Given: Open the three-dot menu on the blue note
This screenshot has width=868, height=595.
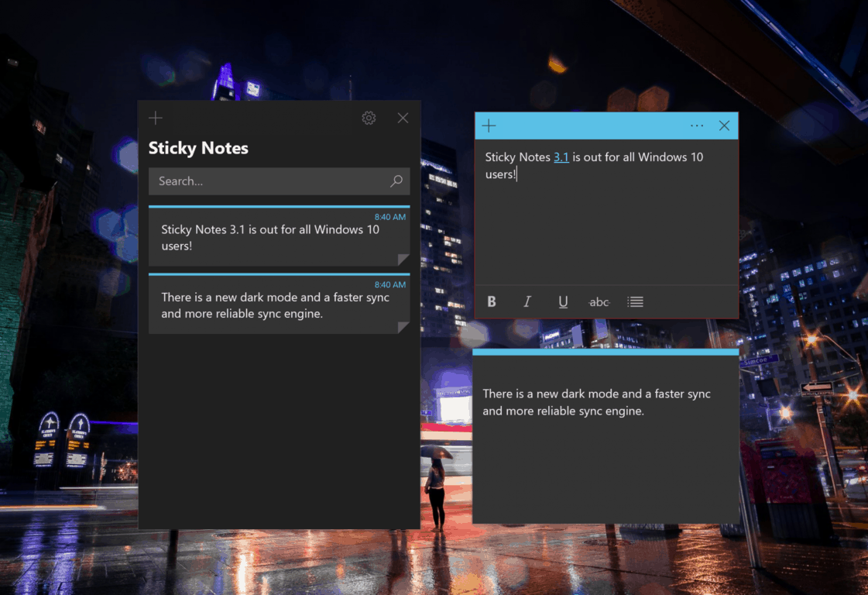Looking at the screenshot, I should (697, 126).
